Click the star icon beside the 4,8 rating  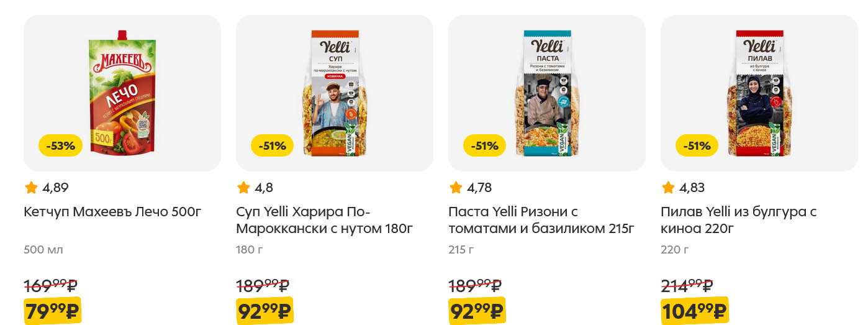[243, 188]
